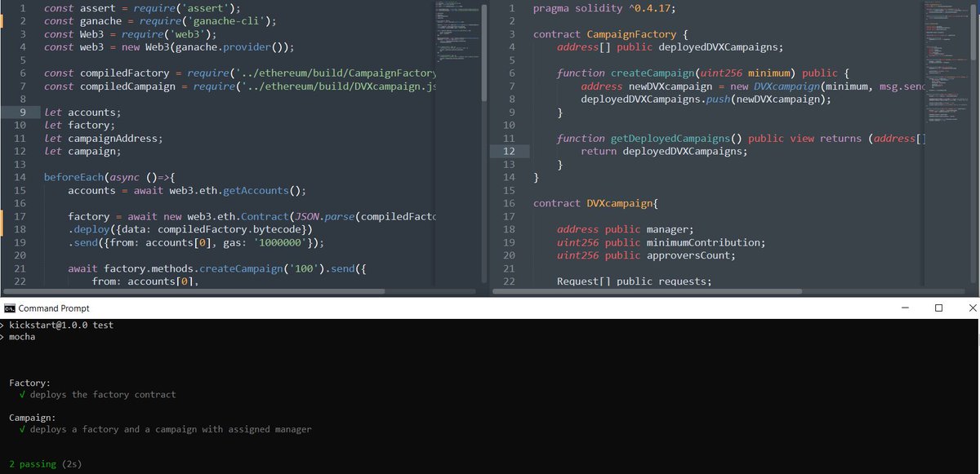The height and width of the screenshot is (474, 980).
Task: Click 'address newDVXcampaign = new DVXcampaign' line
Action: point(753,86)
